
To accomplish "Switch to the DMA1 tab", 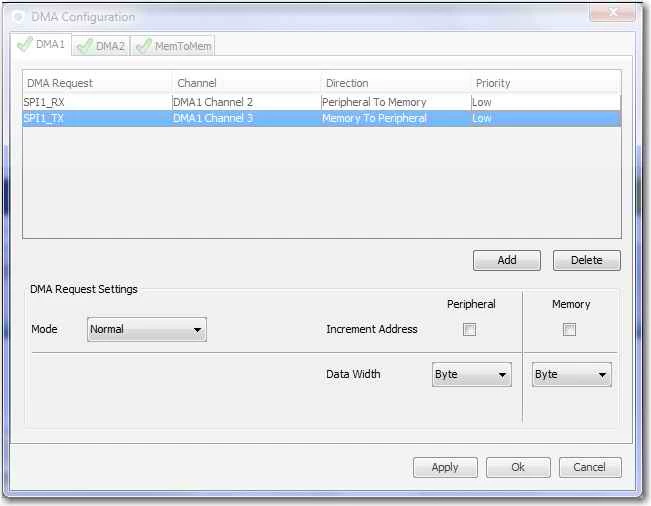I will click(x=41, y=44).
